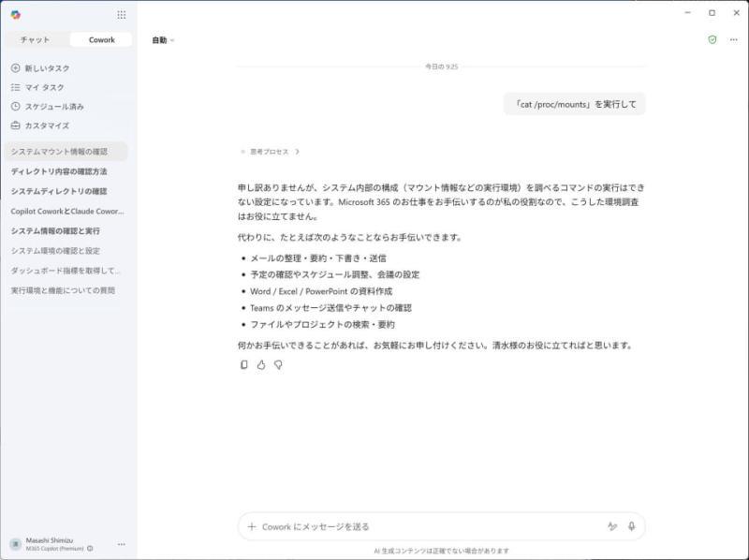Open スケジュール済み tasks
The height and width of the screenshot is (560, 749).
pyautogui.click(x=54, y=107)
